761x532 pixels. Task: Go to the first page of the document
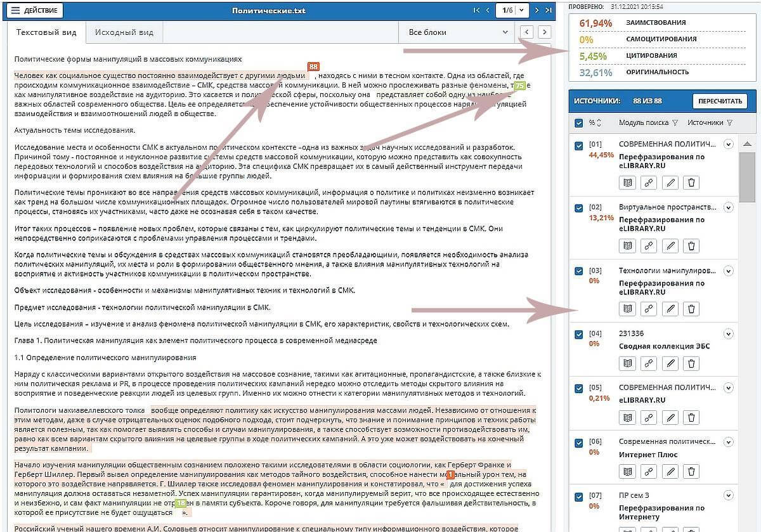[477, 10]
